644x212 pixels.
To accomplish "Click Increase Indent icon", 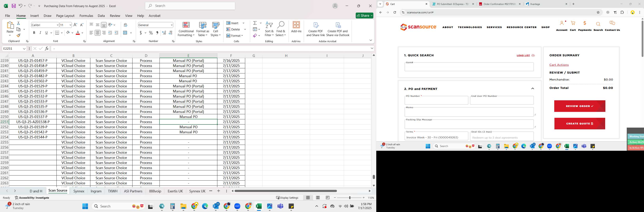I will 116,33.
